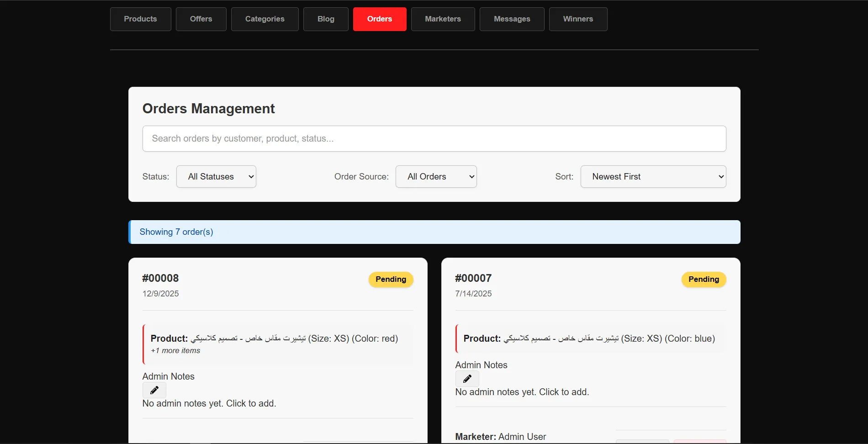
Task: Click the '+1 more items' text
Action: (x=175, y=351)
